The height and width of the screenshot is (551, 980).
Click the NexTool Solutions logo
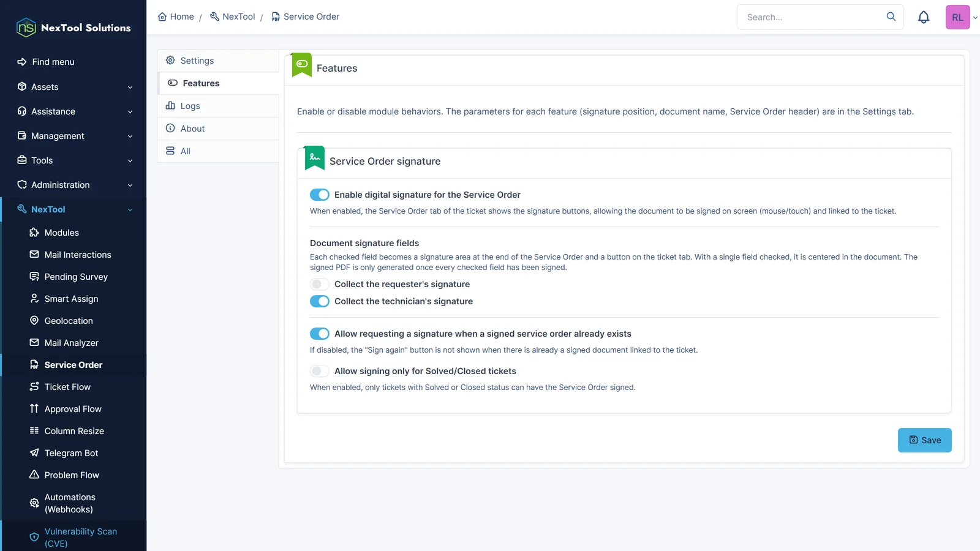pyautogui.click(x=73, y=28)
